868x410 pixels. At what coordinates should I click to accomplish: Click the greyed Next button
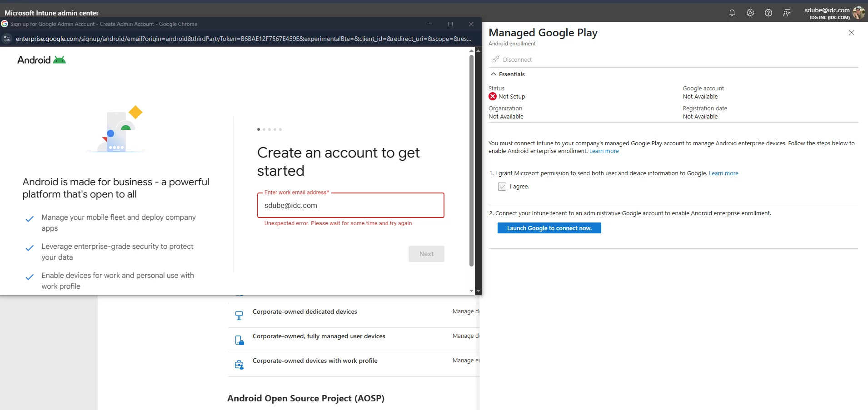coord(426,254)
